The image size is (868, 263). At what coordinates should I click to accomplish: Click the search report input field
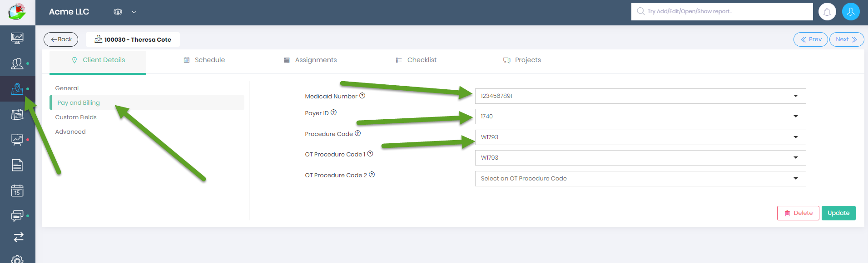point(722,11)
